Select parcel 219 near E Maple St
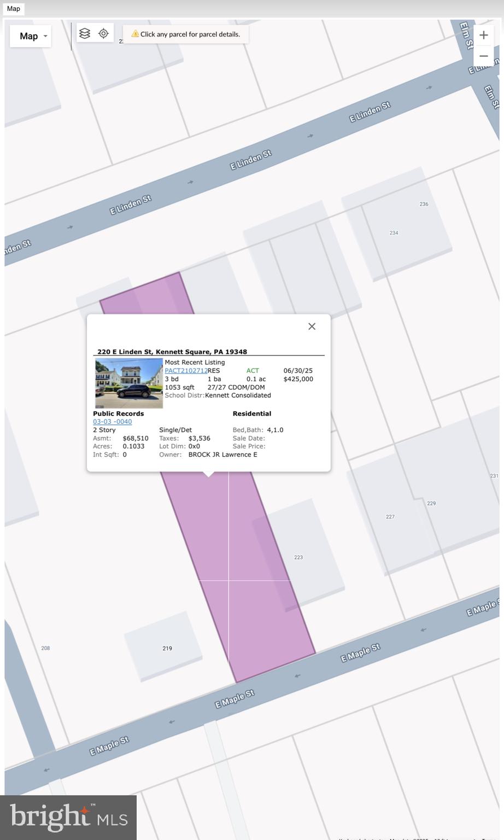Image resolution: width=504 pixels, height=840 pixels. click(167, 648)
